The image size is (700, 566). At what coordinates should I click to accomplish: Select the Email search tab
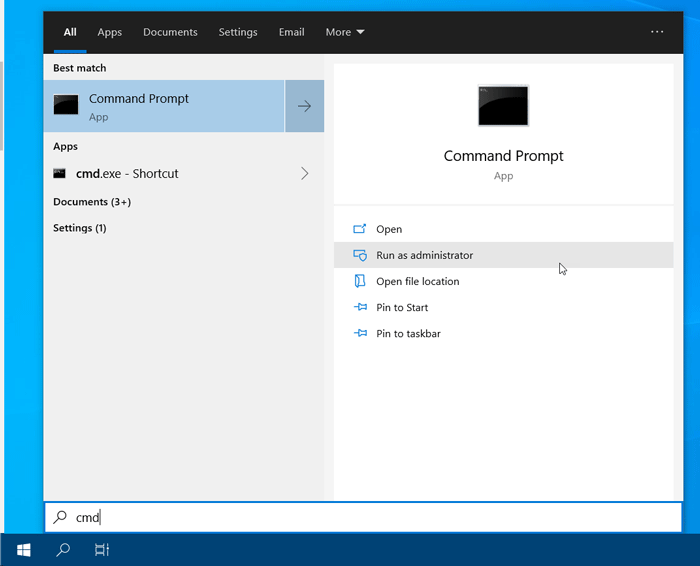[x=292, y=32]
